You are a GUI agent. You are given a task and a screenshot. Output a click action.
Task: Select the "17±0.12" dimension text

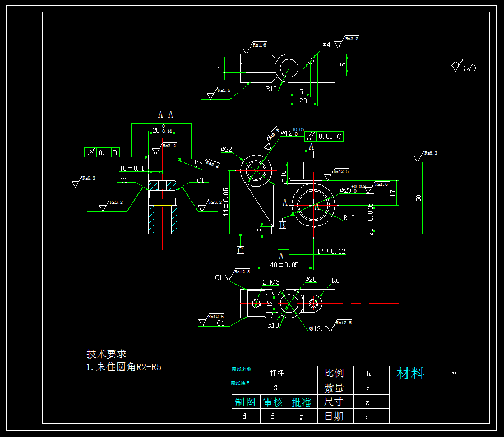click(x=331, y=251)
